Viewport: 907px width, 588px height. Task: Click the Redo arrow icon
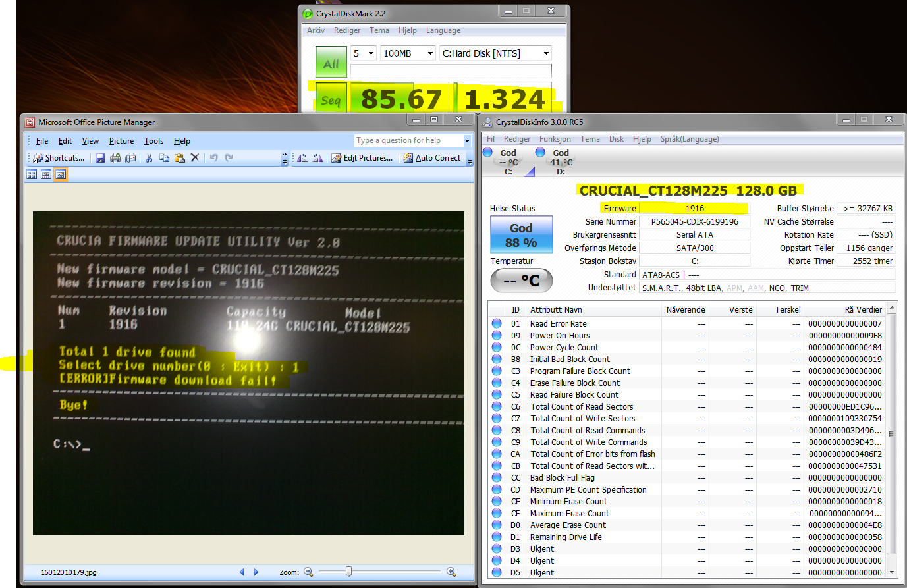coord(229,158)
